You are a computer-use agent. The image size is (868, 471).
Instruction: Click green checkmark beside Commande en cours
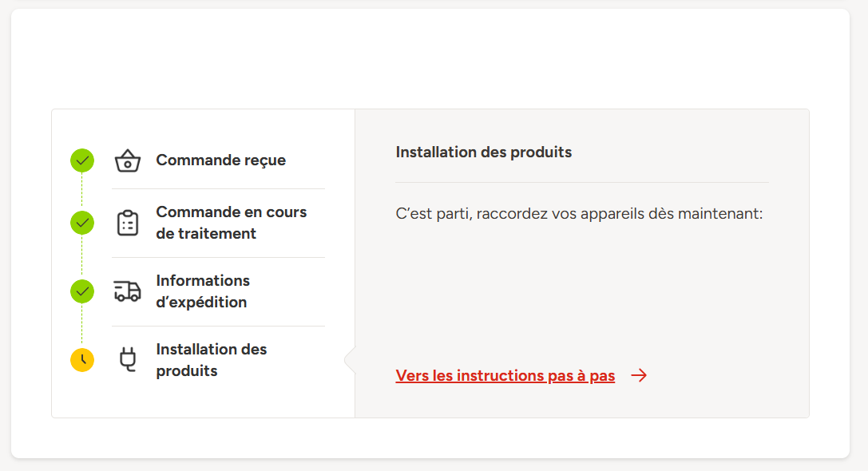pyautogui.click(x=82, y=223)
